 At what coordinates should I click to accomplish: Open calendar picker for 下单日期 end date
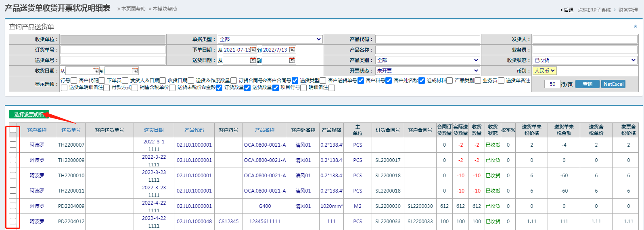click(x=292, y=50)
